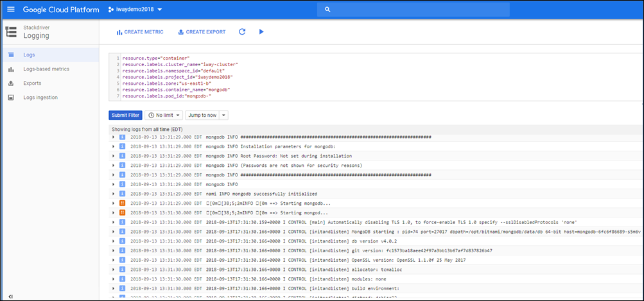The width and height of the screenshot is (644, 301).
Task: Expand the 'allocator: tcmalloc' log entry
Action: pyautogui.click(x=114, y=270)
